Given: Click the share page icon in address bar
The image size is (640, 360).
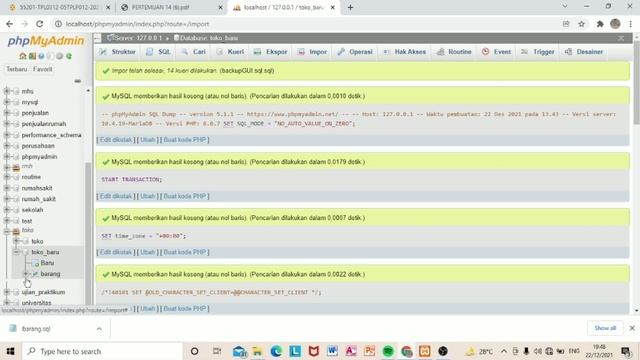Looking at the screenshot, I should tap(566, 24).
